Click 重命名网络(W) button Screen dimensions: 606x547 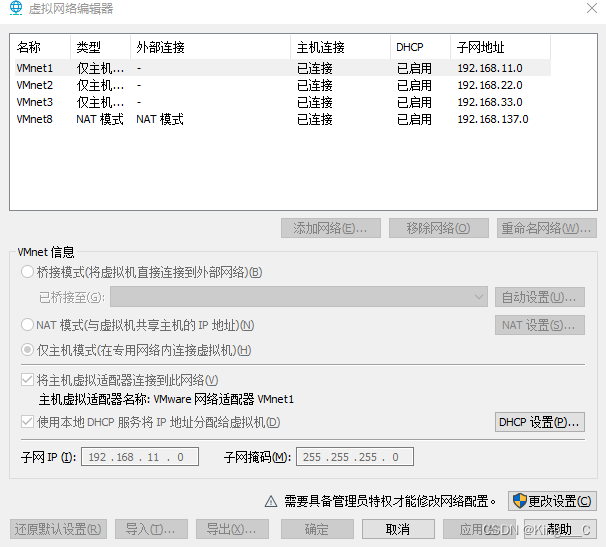[547, 228]
